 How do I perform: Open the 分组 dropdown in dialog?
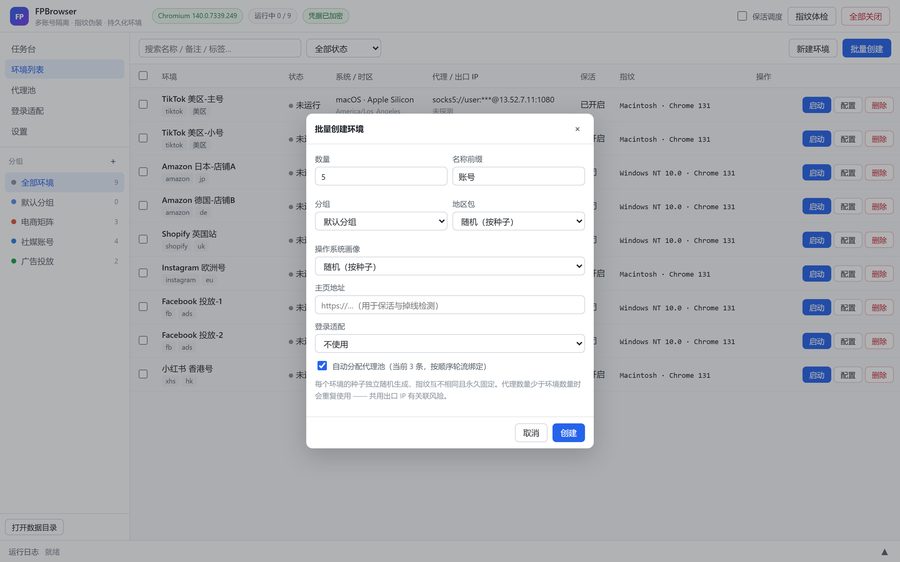381,221
